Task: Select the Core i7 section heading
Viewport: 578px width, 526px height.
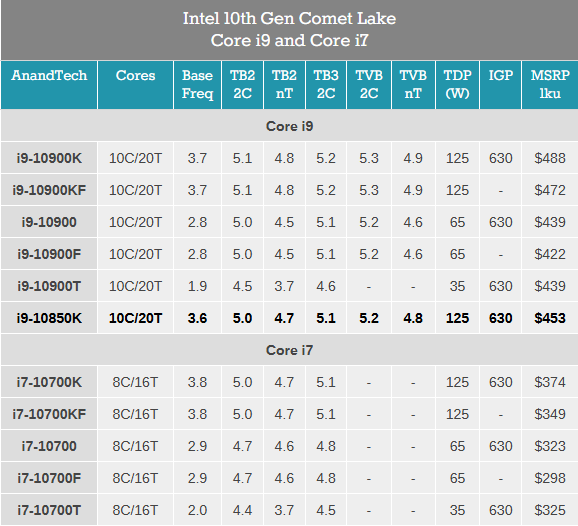Action: point(289,350)
